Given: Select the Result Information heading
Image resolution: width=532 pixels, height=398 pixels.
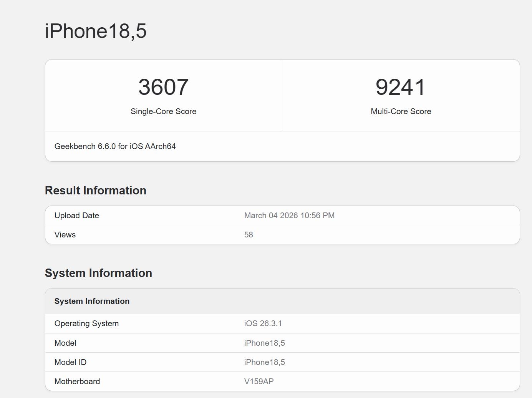Looking at the screenshot, I should point(95,190).
